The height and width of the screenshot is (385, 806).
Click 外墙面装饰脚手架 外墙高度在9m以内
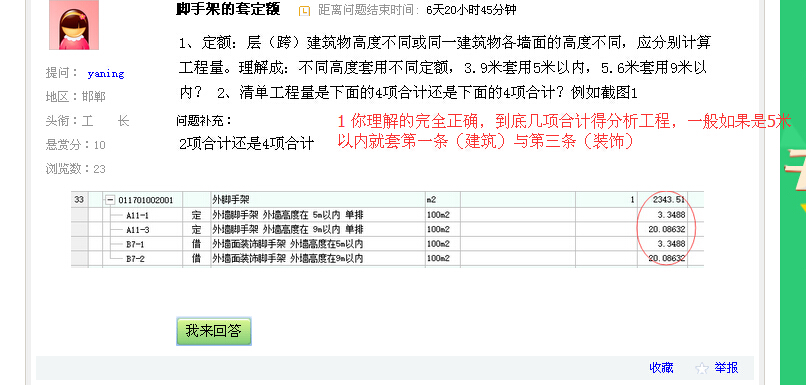click(x=288, y=259)
